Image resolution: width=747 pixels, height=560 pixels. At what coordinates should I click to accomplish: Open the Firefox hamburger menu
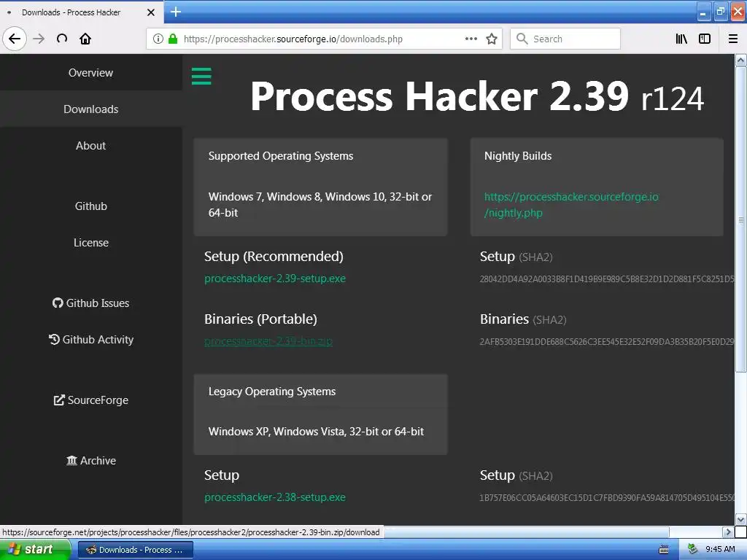[x=733, y=39]
